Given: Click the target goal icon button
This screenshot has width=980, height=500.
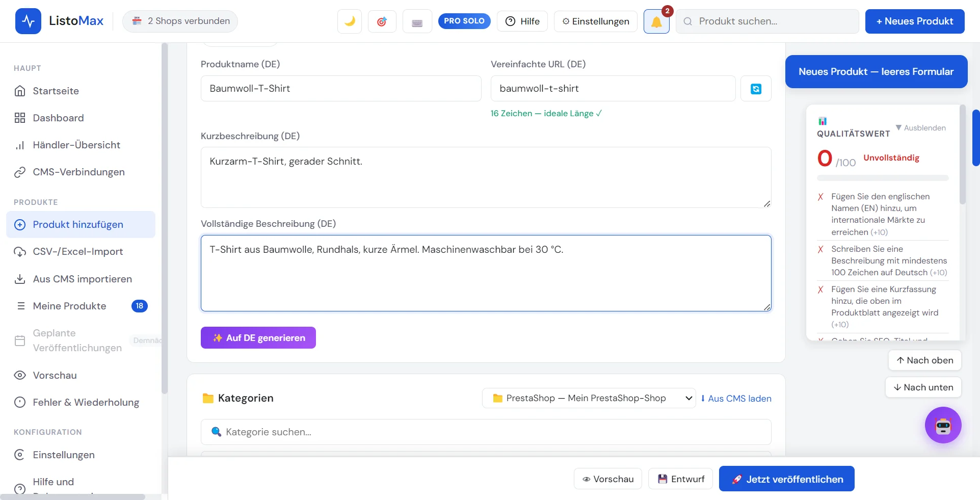Looking at the screenshot, I should [x=382, y=21].
